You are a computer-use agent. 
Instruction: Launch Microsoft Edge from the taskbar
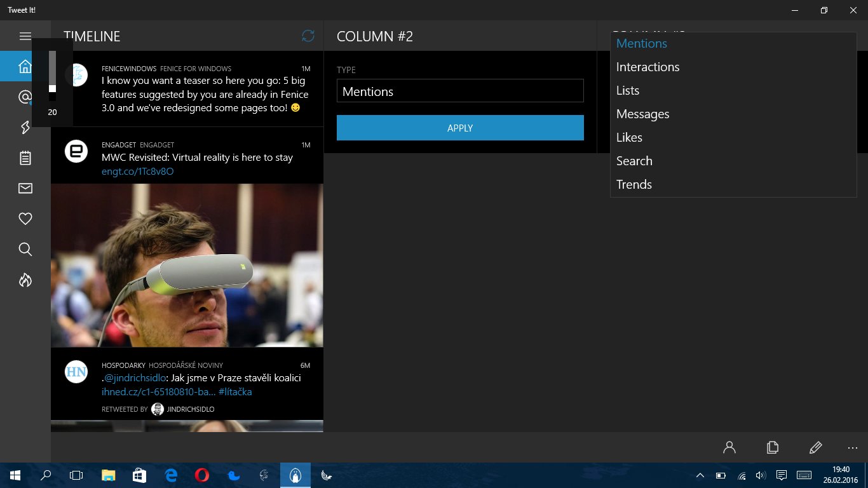[171, 475]
